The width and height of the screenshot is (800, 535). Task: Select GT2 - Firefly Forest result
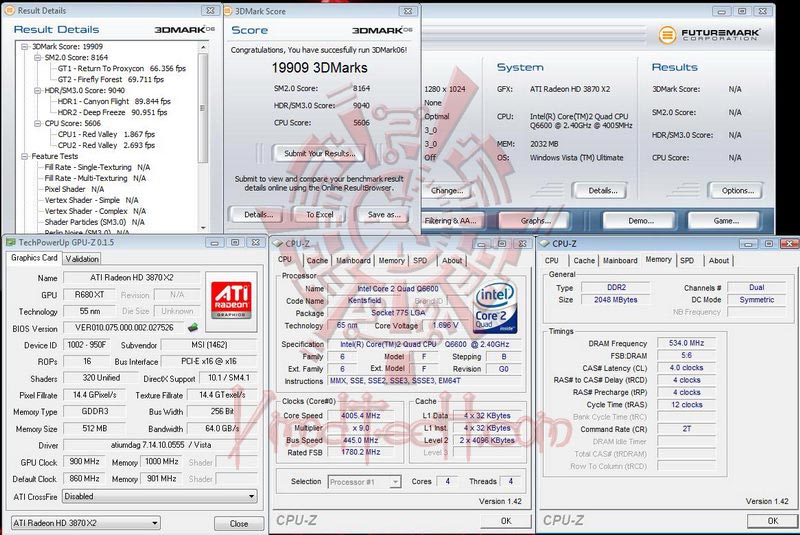coord(111,80)
